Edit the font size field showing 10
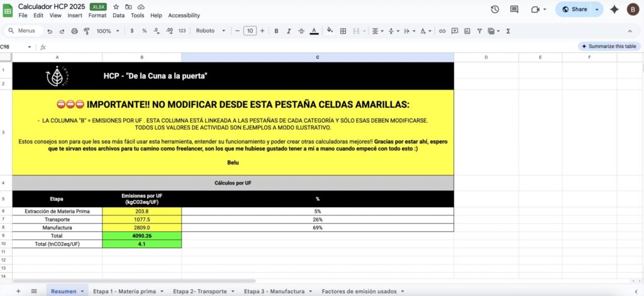Image resolution: width=644 pixels, height=296 pixels. [250, 31]
